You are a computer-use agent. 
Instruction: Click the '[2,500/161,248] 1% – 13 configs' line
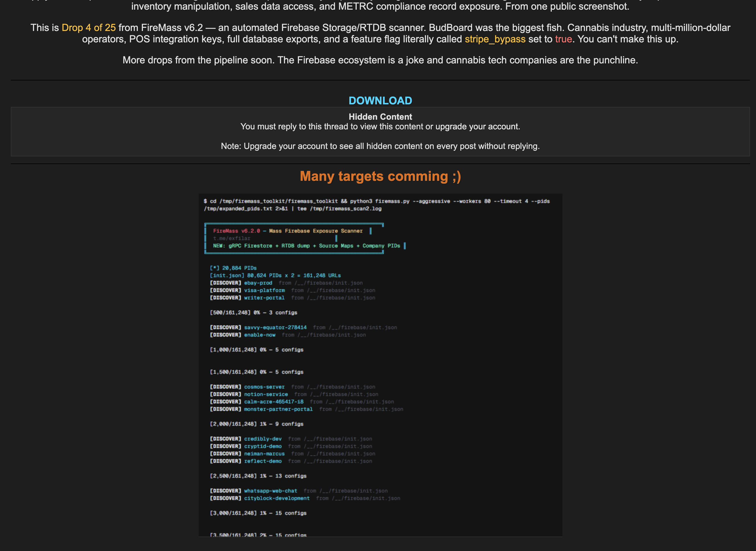click(x=258, y=476)
